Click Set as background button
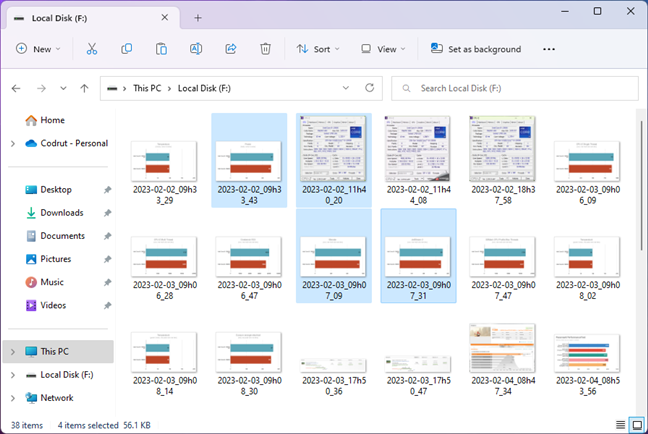Image resolution: width=648 pixels, height=434 pixels. tap(476, 48)
